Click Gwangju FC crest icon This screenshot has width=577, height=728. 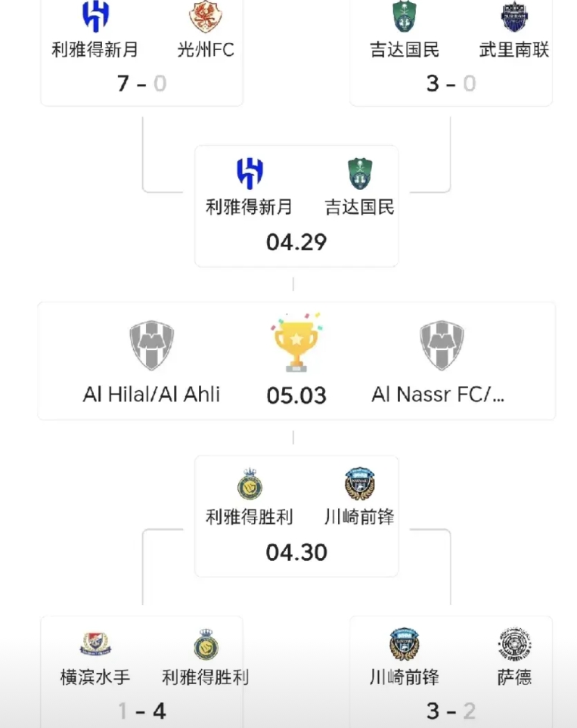206,16
